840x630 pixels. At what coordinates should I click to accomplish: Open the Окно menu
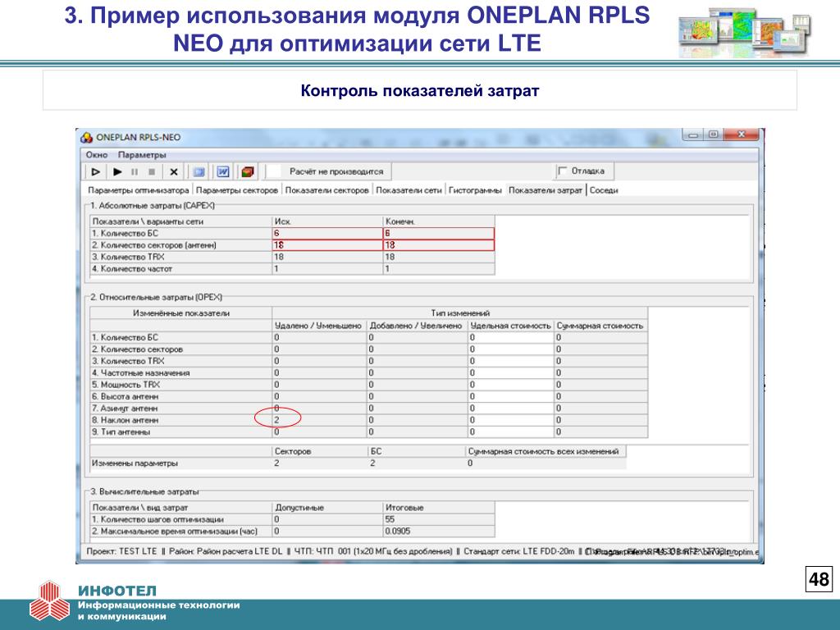tap(97, 155)
